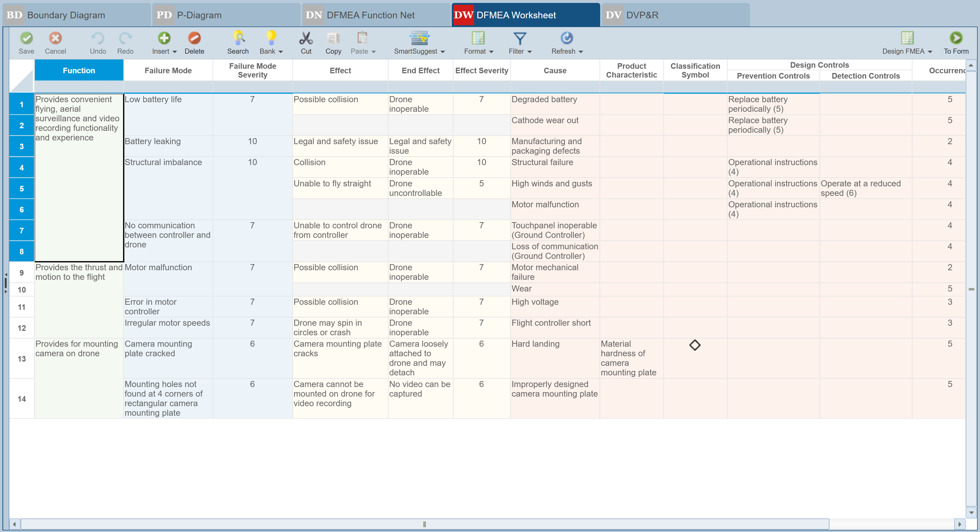The height and width of the screenshot is (532, 980).
Task: Expand the Insert dropdown arrow
Action: (x=174, y=52)
